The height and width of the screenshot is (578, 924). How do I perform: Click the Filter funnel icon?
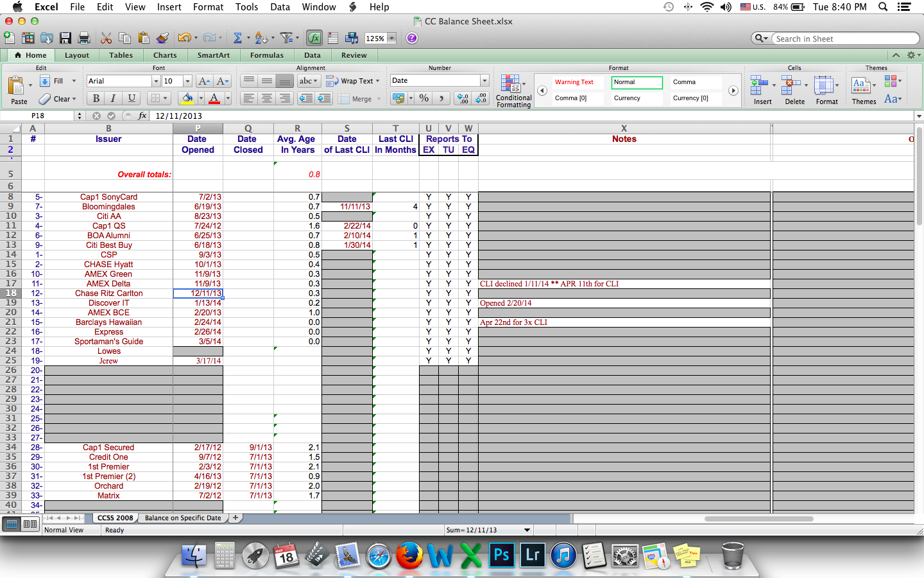tap(287, 38)
